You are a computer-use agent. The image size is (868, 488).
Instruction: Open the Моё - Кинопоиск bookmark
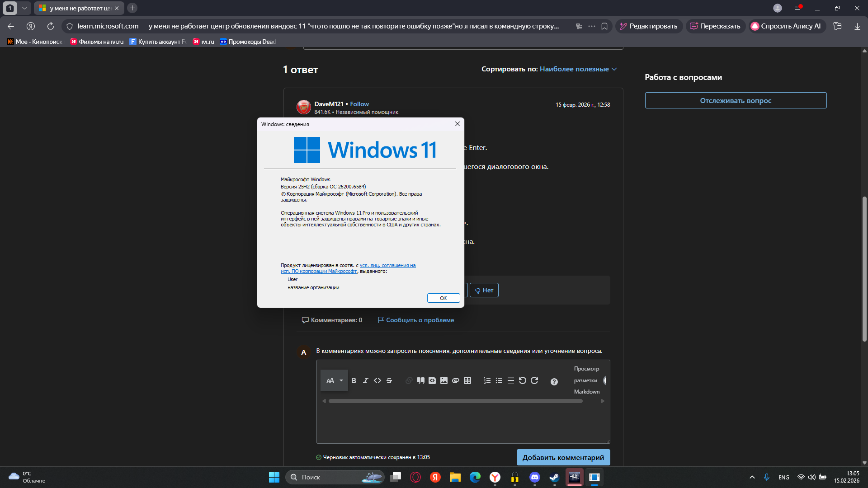35,42
